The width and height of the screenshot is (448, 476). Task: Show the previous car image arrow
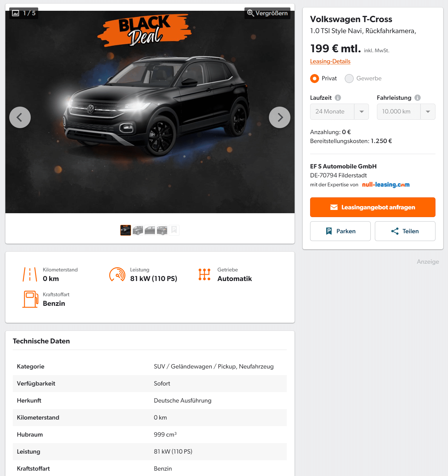point(20,117)
